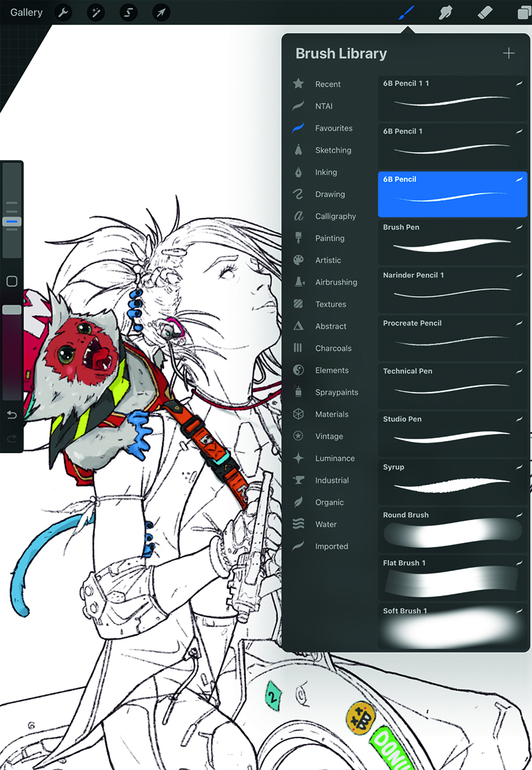Select the 6B Pencil 1 1 brush
This screenshot has width=532, height=770.
[452, 98]
